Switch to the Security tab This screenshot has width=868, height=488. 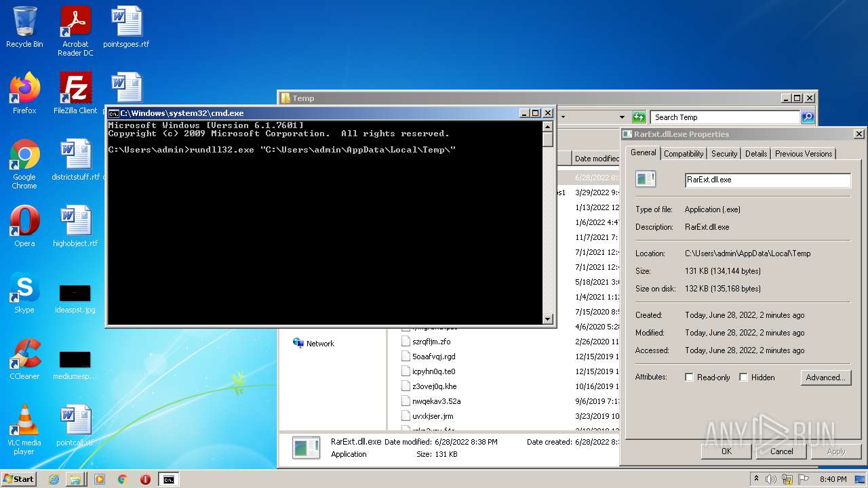tap(724, 154)
